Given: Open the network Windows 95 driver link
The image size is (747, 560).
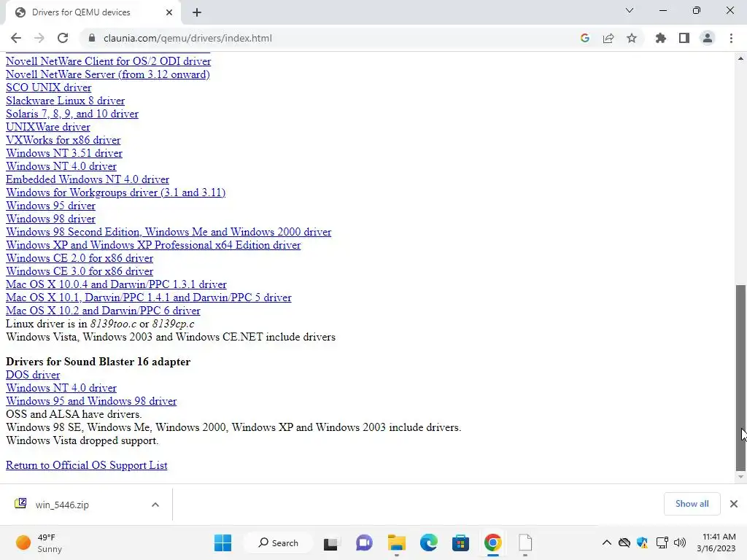Looking at the screenshot, I should (x=50, y=206).
